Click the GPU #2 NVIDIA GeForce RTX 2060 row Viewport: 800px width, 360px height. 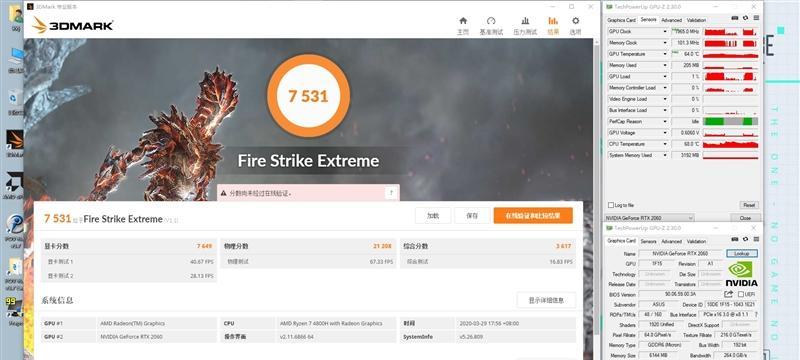(x=129, y=337)
